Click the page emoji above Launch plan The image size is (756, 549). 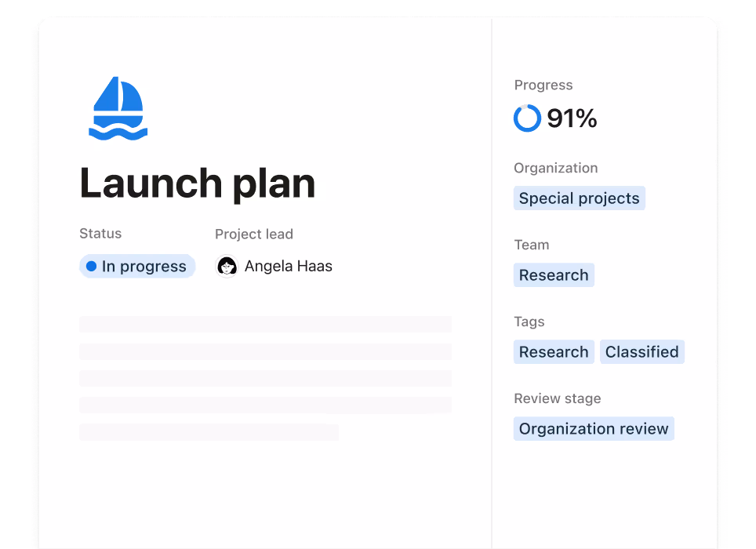[118, 107]
